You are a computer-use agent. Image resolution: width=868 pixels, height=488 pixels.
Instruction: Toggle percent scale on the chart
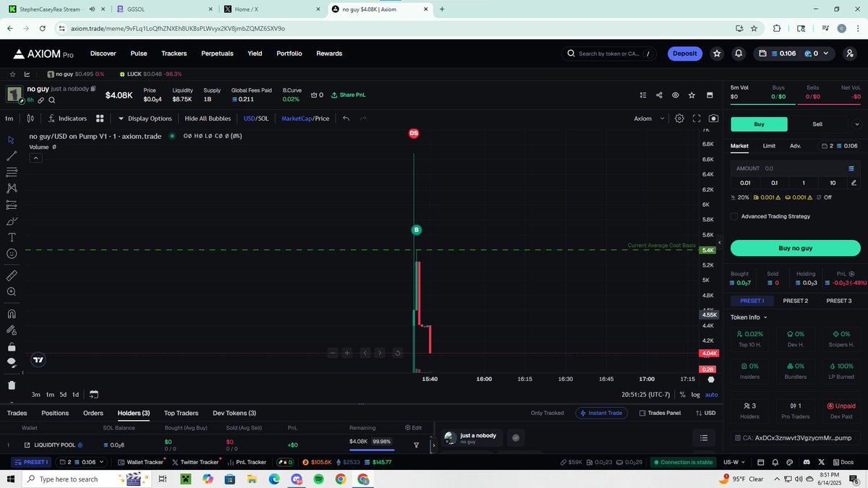click(682, 395)
